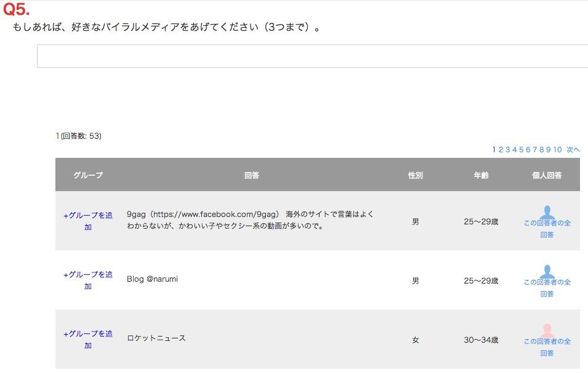This screenshot has height=373, width=588.
Task: Go to page 2 of the responses
Action: coord(501,150)
